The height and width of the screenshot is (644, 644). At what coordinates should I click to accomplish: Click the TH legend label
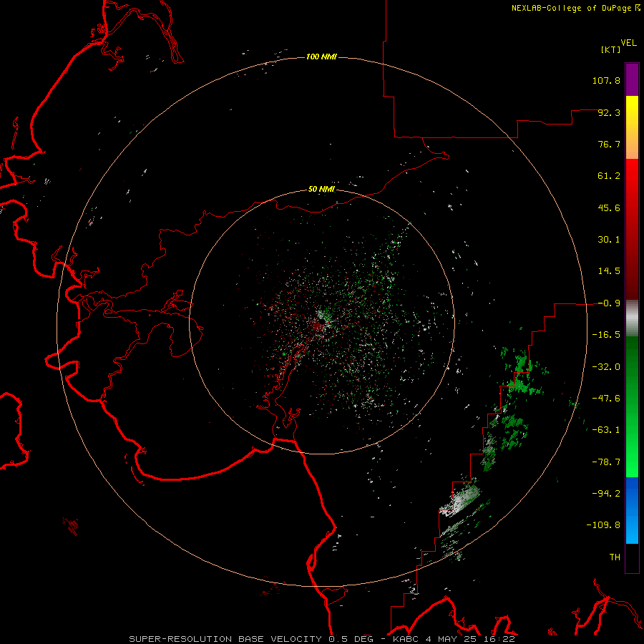(615, 557)
